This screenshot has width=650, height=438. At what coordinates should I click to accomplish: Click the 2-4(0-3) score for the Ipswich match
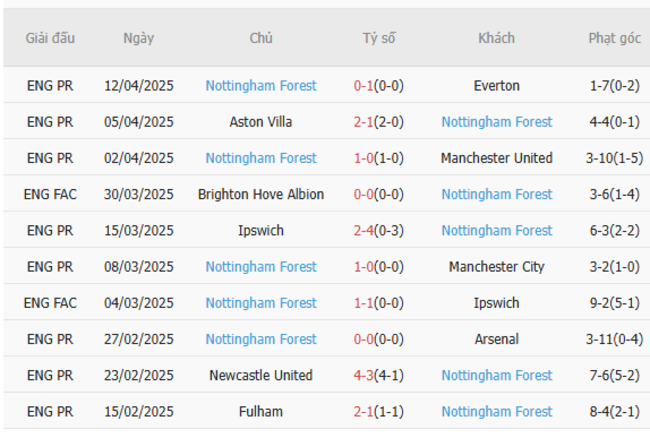[379, 230]
